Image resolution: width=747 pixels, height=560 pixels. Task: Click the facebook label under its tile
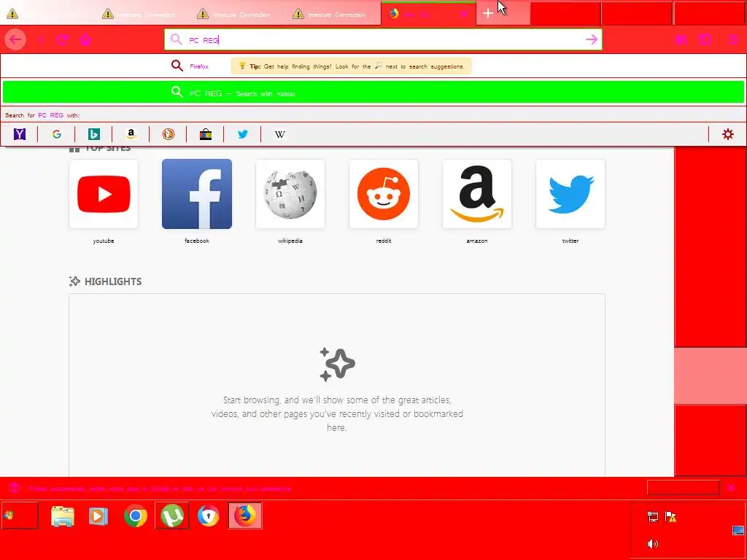click(197, 241)
